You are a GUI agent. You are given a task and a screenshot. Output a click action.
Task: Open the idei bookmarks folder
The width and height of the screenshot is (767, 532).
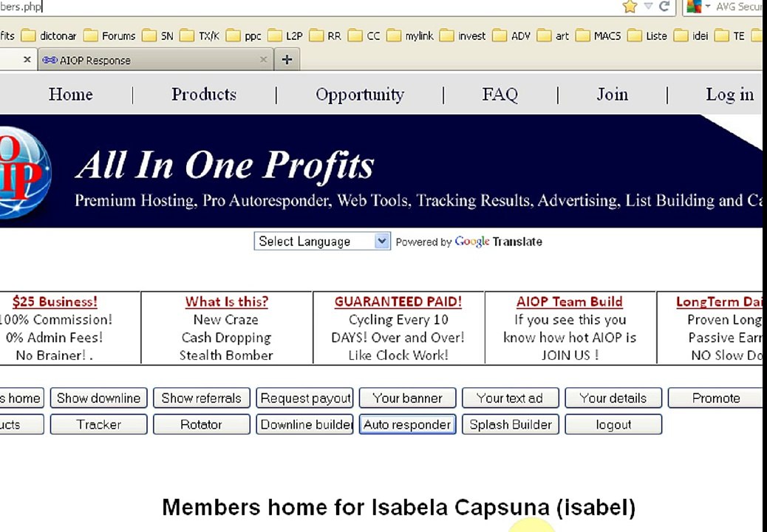tap(691, 35)
